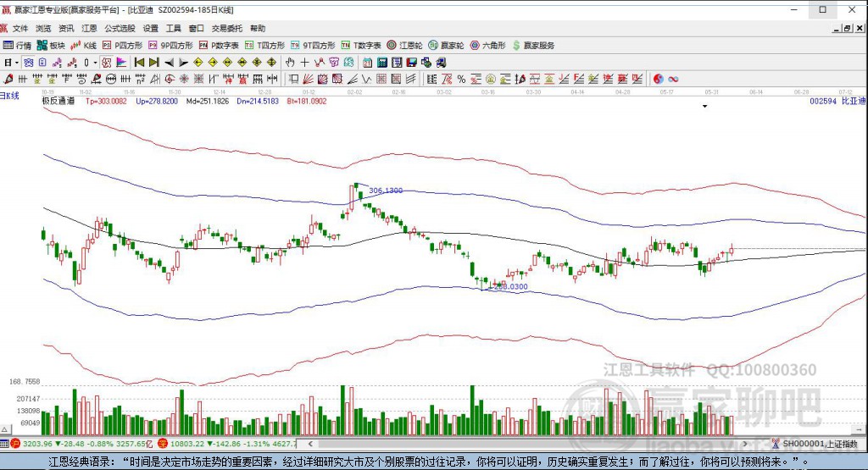Open the P数字表 number table
This screenshot has height=470, width=868.
point(219,46)
